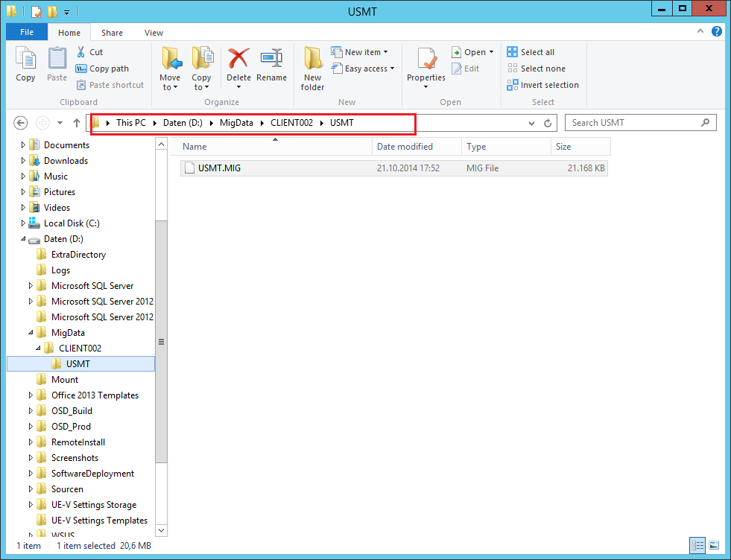The width and height of the screenshot is (731, 560).
Task: Click the navigation pane scroll down arrow
Action: pos(161,530)
